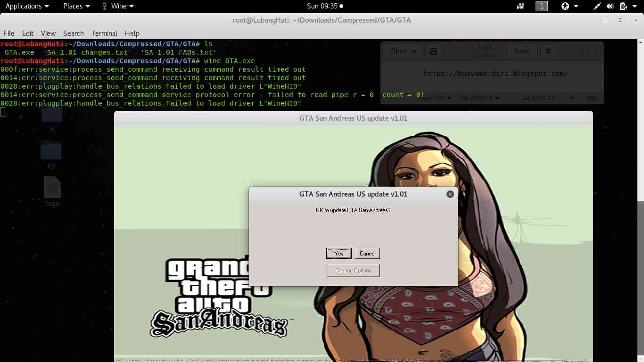
Task: Open the Places menu in top bar
Action: (x=76, y=6)
